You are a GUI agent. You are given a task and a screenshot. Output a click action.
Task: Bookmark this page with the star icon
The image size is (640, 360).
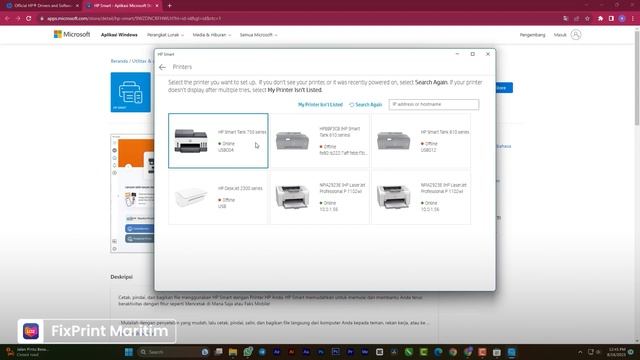(x=587, y=18)
